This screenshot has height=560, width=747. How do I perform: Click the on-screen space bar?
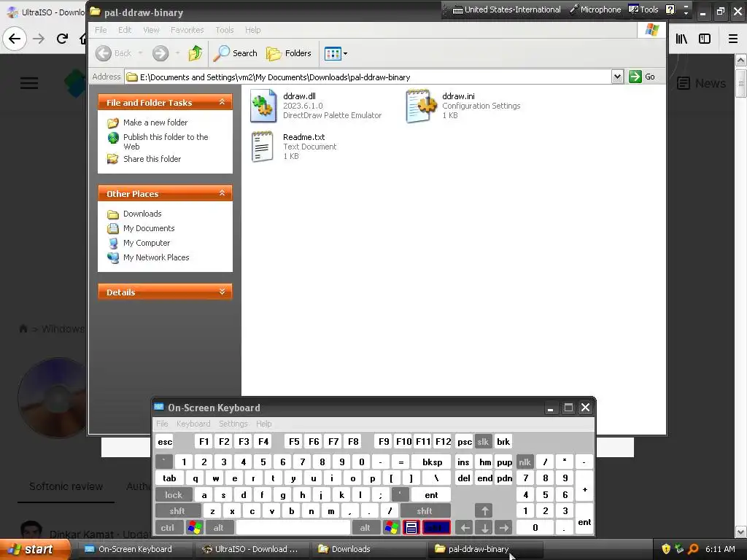293,528
